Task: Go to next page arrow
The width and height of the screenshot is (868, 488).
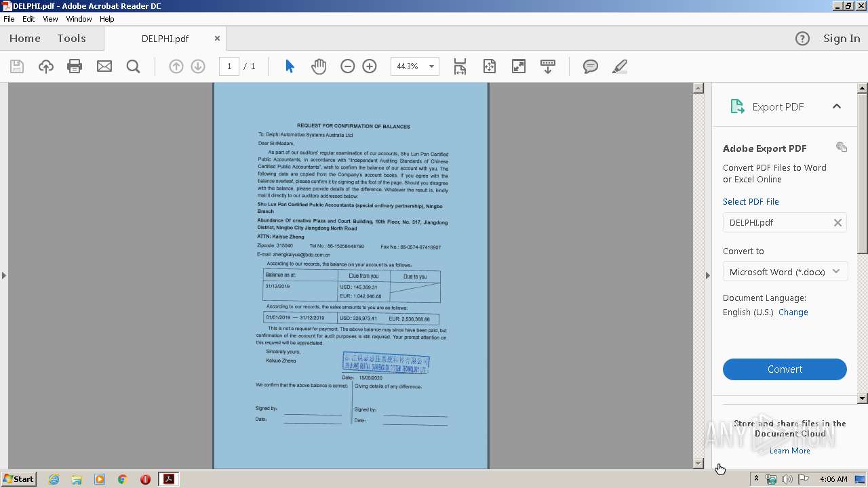Action: [198, 66]
